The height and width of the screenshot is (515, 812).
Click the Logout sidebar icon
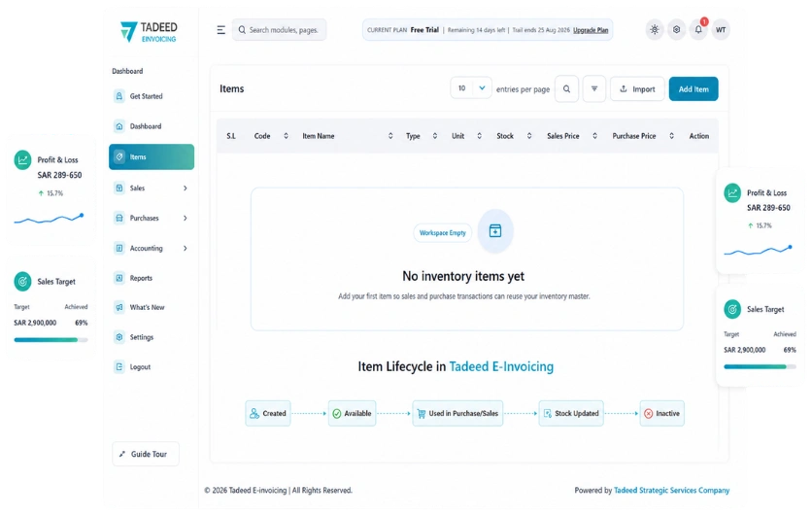(x=119, y=367)
